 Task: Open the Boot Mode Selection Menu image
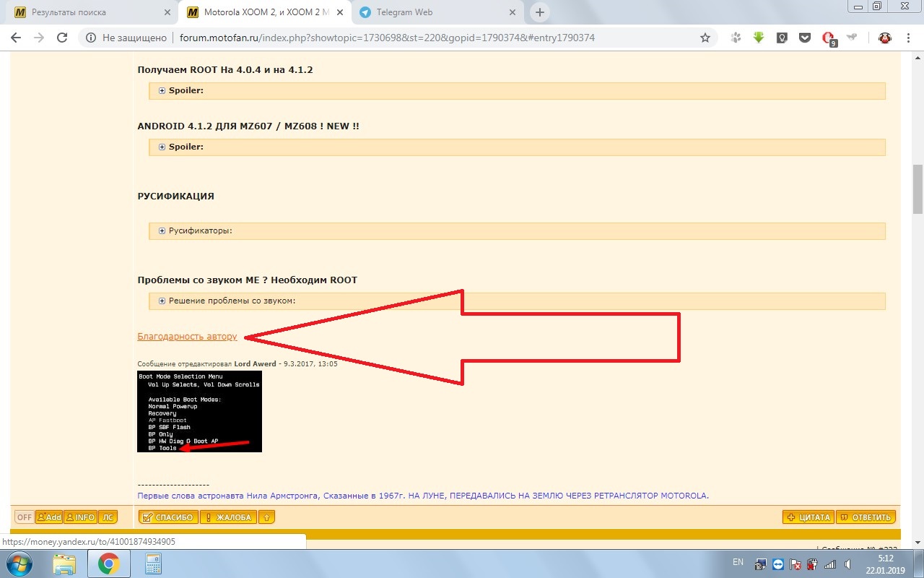click(199, 412)
